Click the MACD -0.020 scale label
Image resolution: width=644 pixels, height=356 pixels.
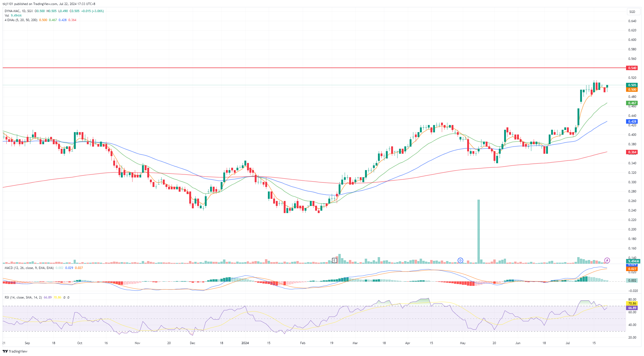point(633,291)
